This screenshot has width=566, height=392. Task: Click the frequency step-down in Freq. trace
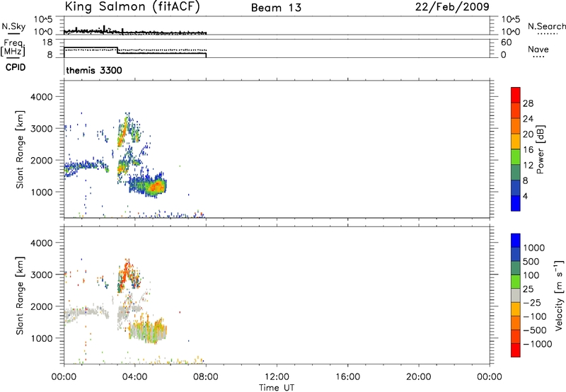click(117, 50)
